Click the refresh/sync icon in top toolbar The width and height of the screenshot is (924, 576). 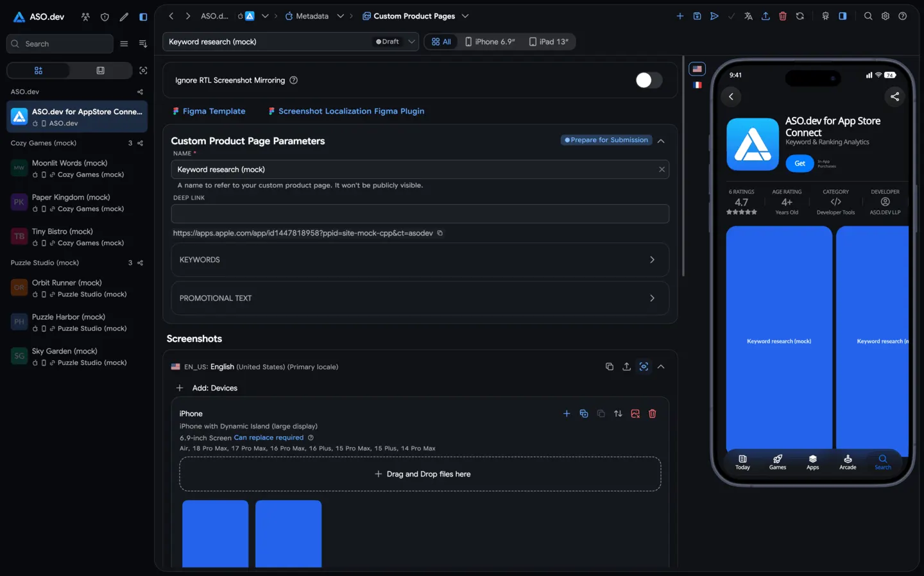(800, 16)
